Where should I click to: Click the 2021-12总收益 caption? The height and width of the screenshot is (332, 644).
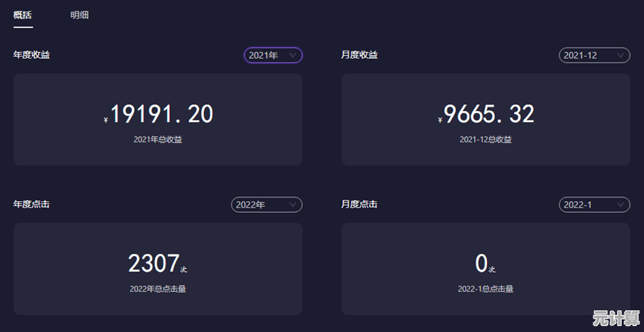tap(486, 140)
